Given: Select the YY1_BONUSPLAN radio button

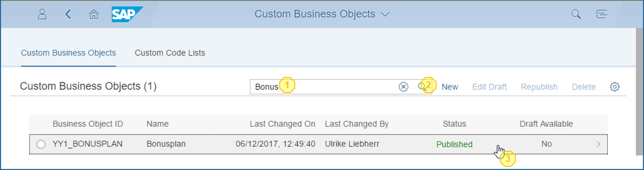Looking at the screenshot, I should click(x=41, y=144).
